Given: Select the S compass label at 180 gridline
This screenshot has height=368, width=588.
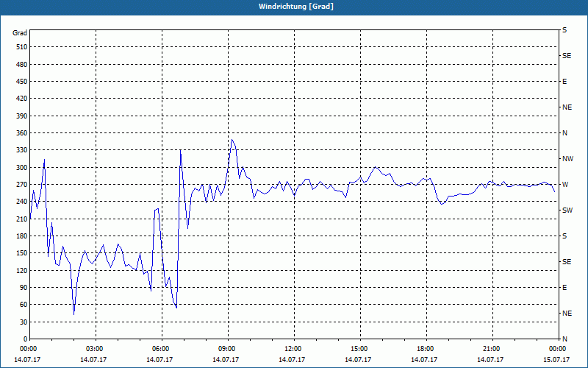Looking at the screenshot, I should [x=564, y=236].
